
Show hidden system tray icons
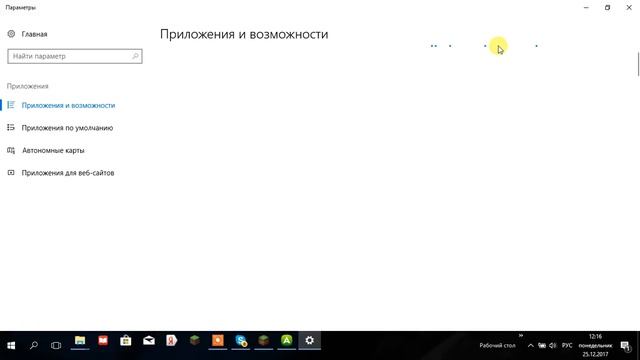click(531, 346)
